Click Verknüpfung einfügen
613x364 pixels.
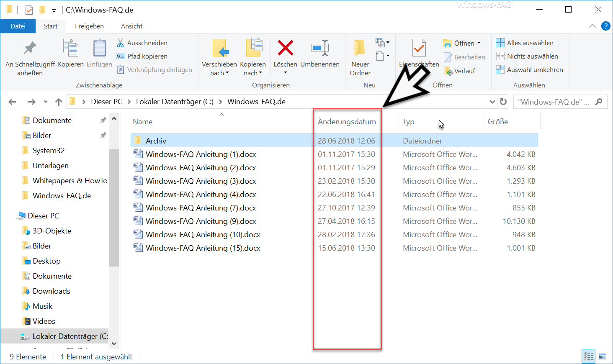(x=155, y=69)
